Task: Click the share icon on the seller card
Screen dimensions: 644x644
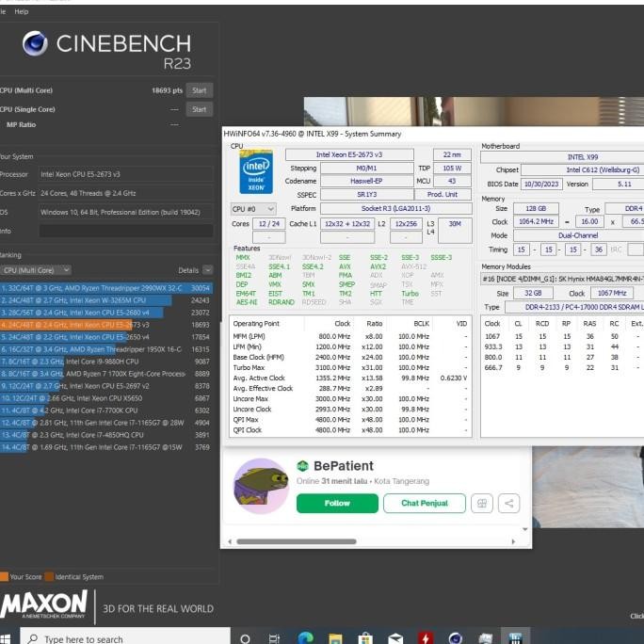Action: tap(508, 503)
